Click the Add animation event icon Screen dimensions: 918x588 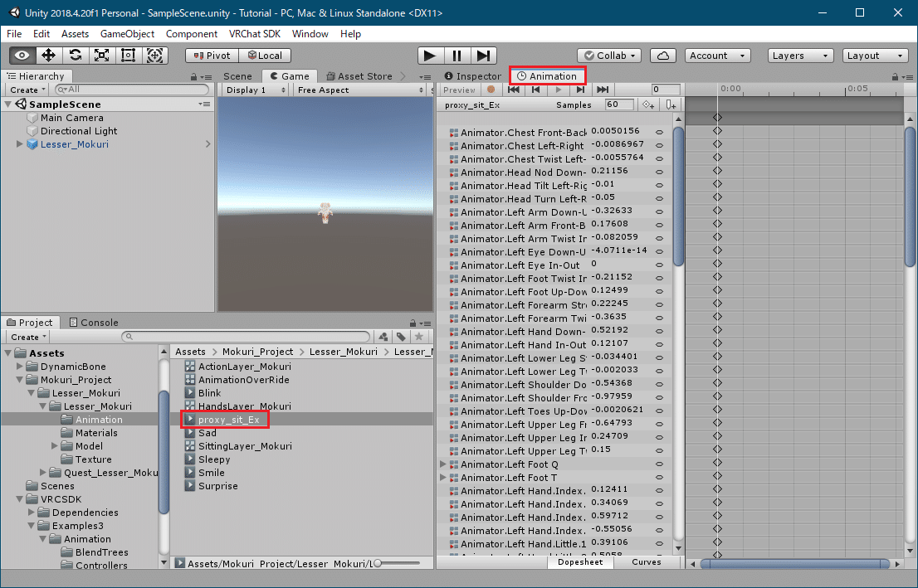pos(671,104)
